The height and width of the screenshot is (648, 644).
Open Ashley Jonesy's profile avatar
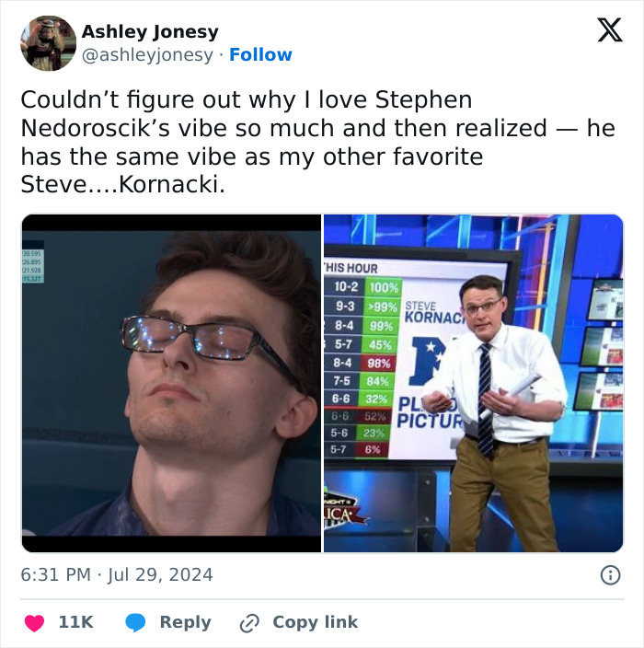[x=49, y=43]
